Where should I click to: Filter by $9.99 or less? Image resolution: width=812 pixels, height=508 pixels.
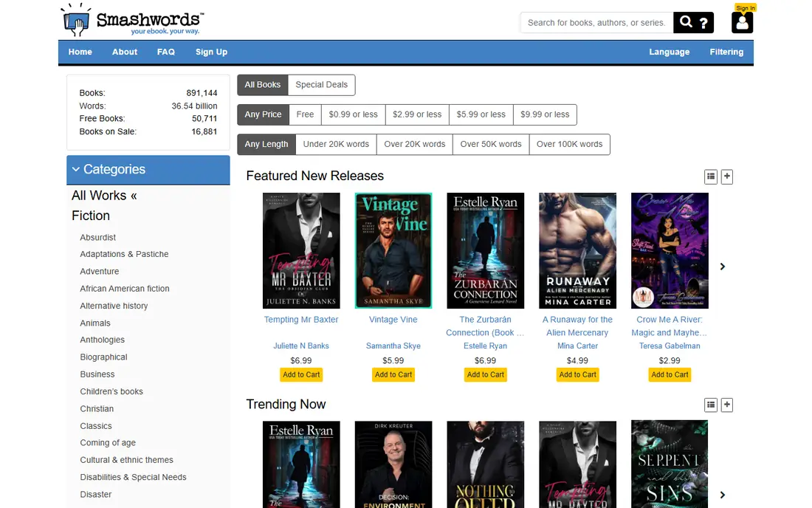coord(545,114)
